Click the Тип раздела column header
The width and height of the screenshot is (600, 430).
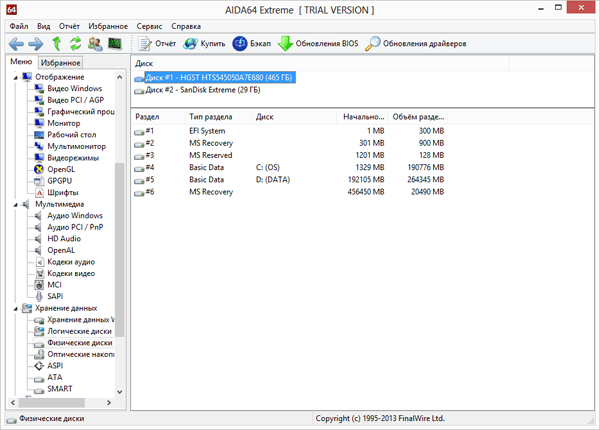(218, 117)
